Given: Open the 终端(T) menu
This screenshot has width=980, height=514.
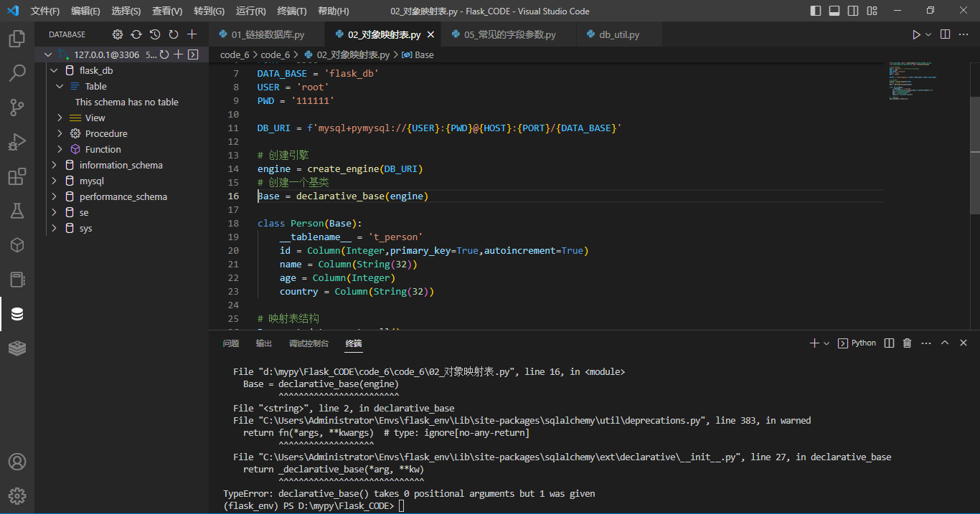Looking at the screenshot, I should (x=291, y=11).
